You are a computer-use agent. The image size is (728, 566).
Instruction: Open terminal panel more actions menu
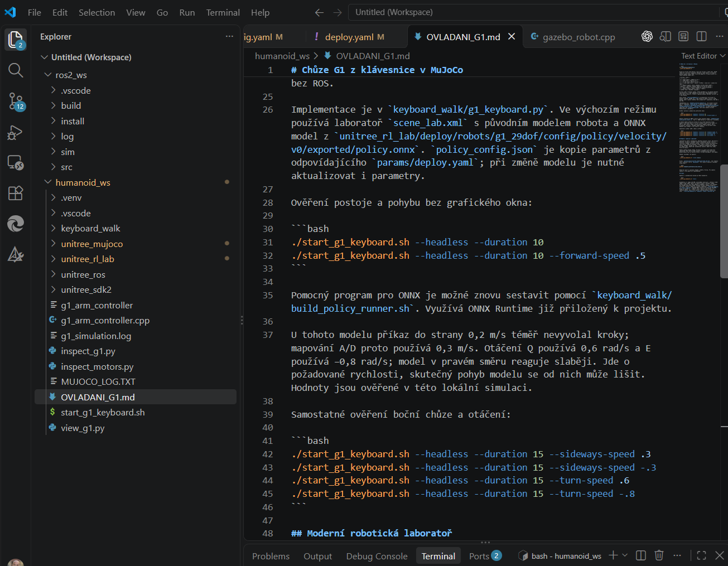pyautogui.click(x=677, y=555)
